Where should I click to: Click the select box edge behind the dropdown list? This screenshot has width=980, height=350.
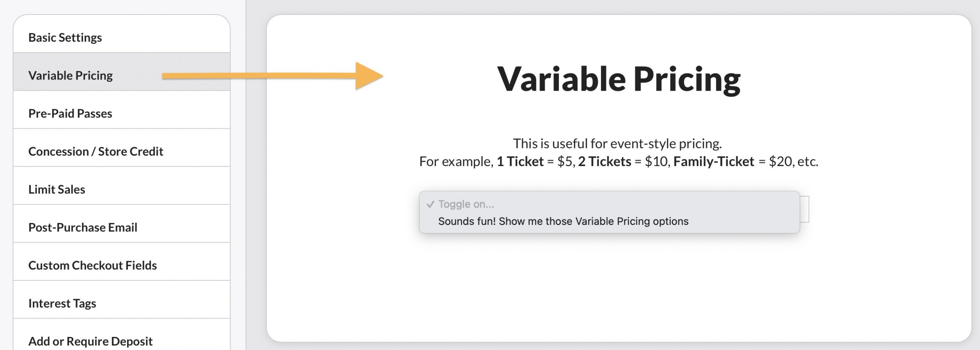point(805,209)
